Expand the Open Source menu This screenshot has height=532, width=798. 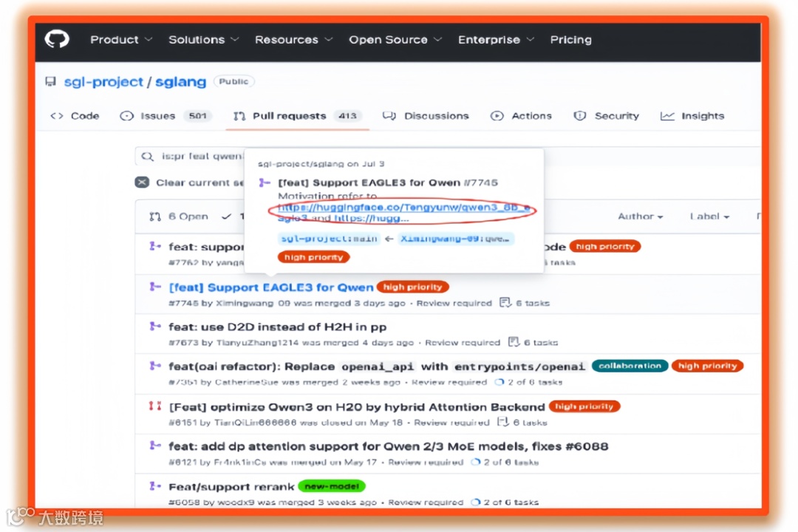395,40
